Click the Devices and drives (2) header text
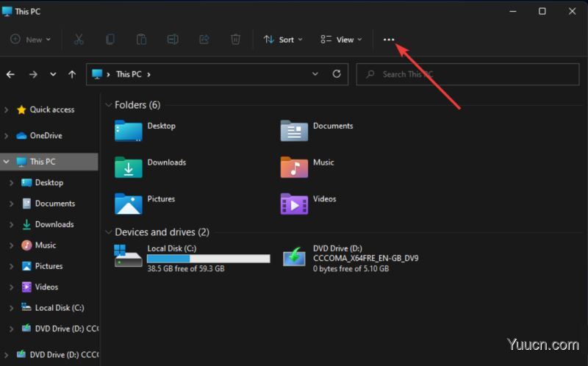The width and height of the screenshot is (588, 366). coord(162,232)
